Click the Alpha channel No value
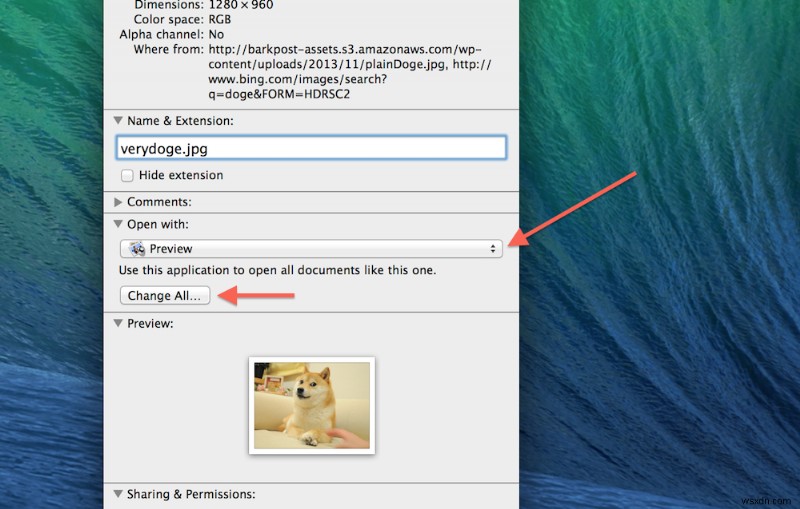Screen dimensions: 800x509 (x=216, y=34)
